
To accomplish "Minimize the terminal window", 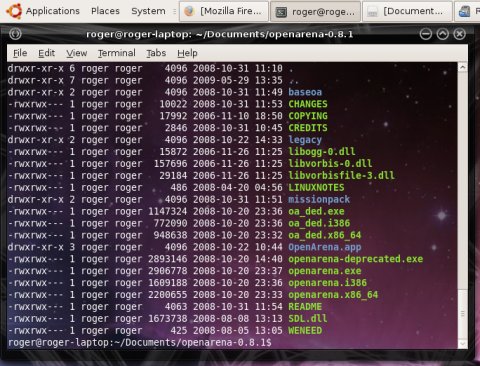I will pyautogui.click(x=426, y=34).
